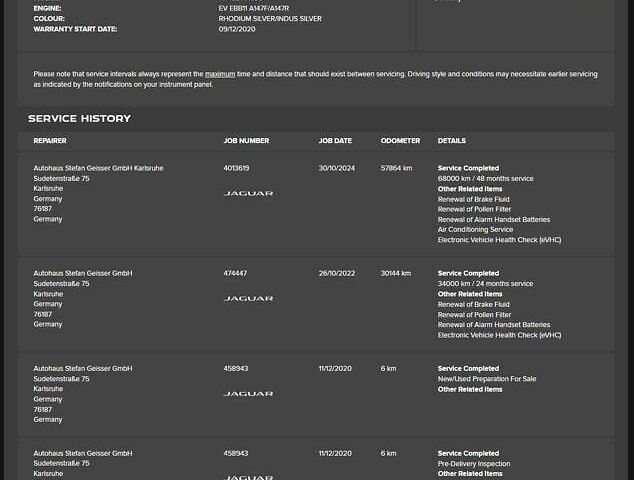Click job number 474447

pos(235,273)
